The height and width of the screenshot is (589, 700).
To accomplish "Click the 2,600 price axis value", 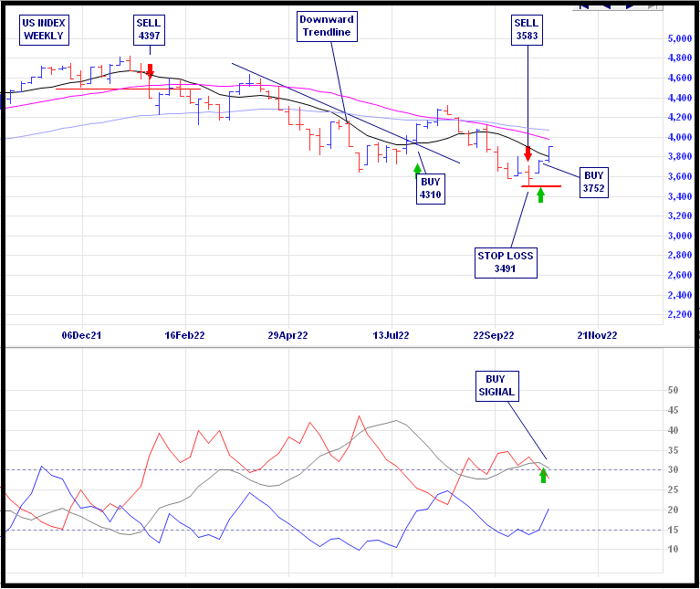I will point(680,275).
